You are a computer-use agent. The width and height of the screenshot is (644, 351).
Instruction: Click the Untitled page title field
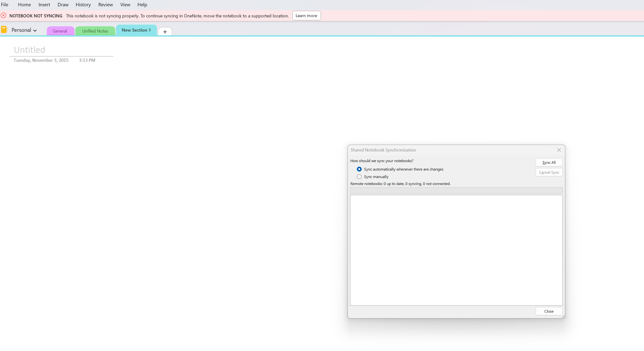tap(29, 50)
